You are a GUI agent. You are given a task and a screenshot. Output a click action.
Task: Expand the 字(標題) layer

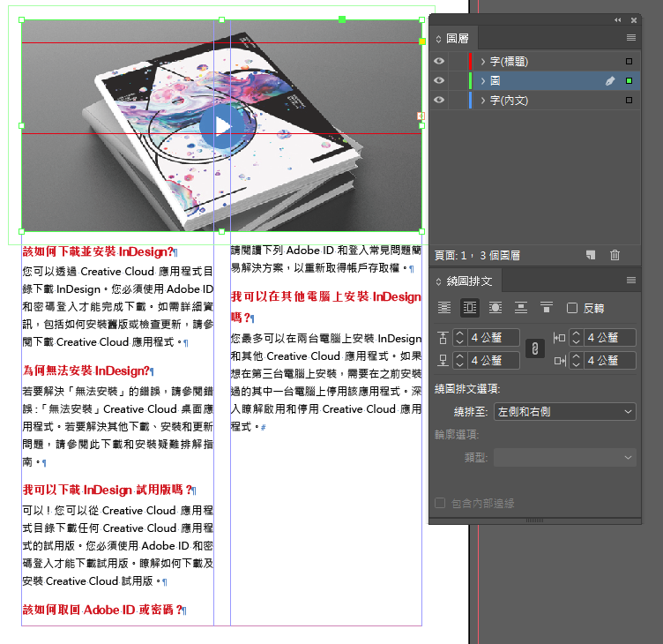tap(483, 62)
